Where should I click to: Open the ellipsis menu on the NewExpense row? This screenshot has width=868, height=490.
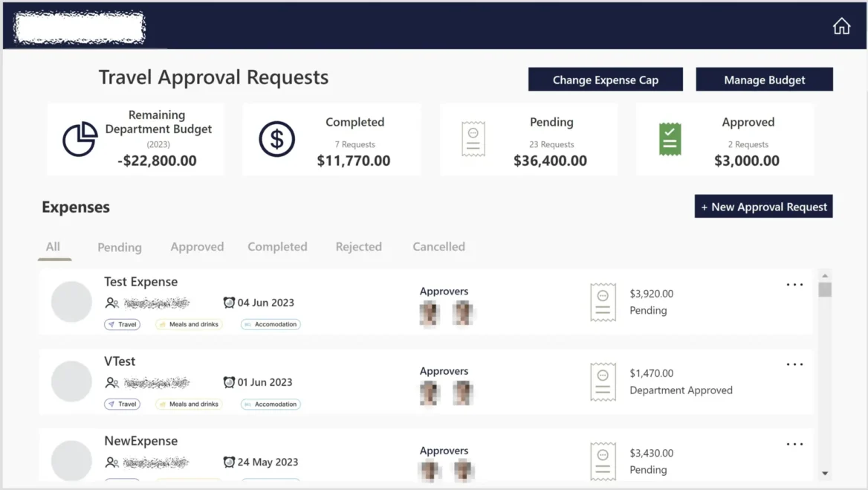point(794,444)
